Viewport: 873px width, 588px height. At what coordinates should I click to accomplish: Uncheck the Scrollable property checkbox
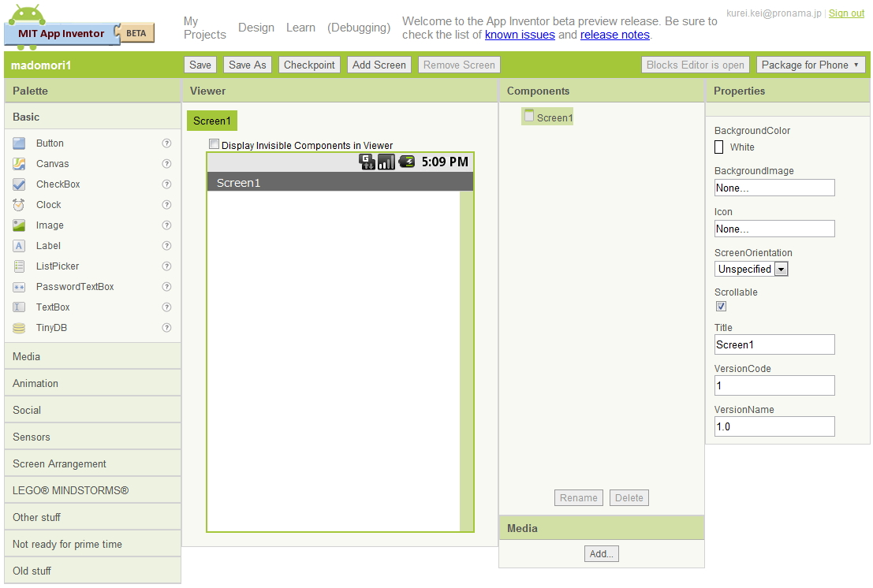(x=721, y=307)
